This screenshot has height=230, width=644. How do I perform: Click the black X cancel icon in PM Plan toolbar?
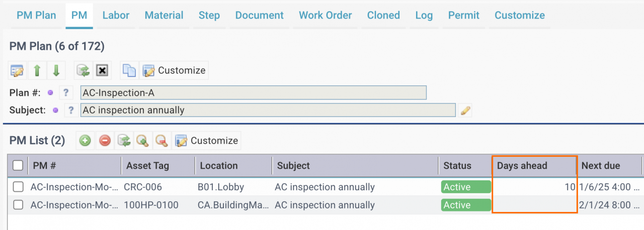tap(102, 70)
